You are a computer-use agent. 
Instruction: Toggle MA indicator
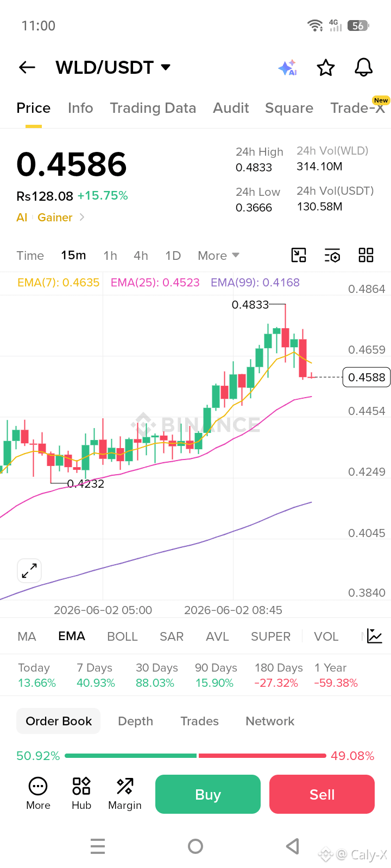click(27, 636)
